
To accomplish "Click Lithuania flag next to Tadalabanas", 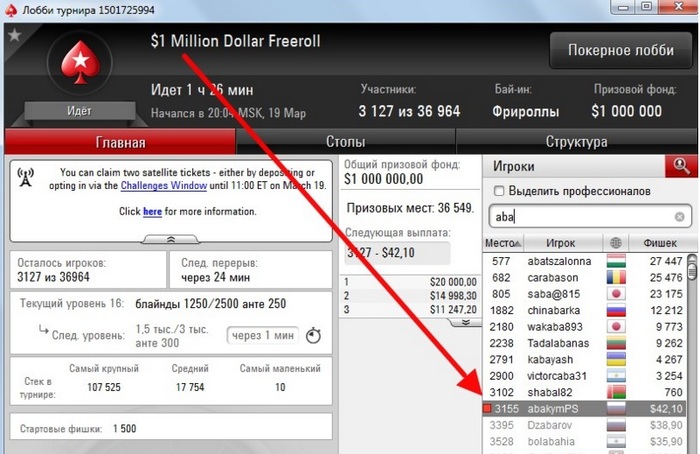I will [x=616, y=343].
